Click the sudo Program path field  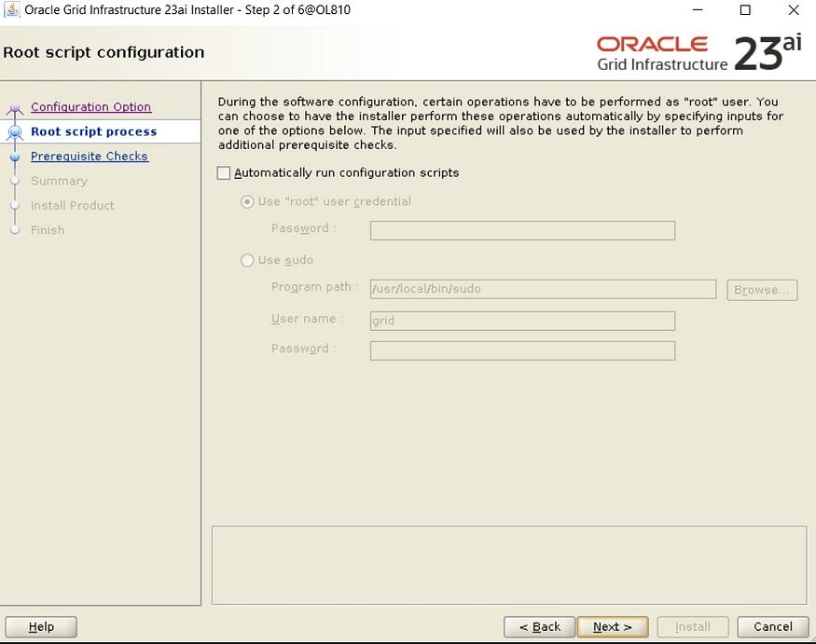click(543, 289)
